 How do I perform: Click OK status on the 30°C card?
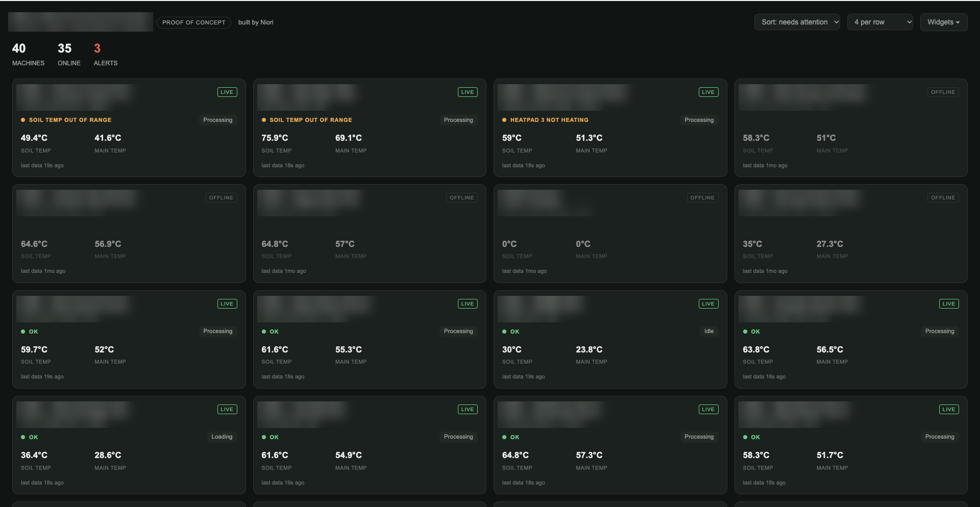511,332
